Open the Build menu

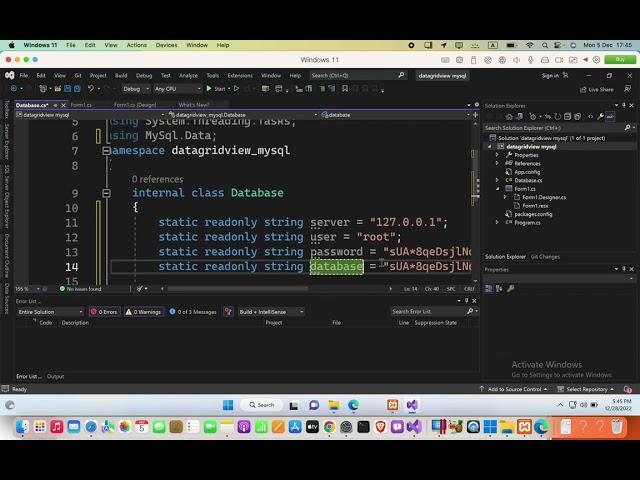[x=121, y=75]
